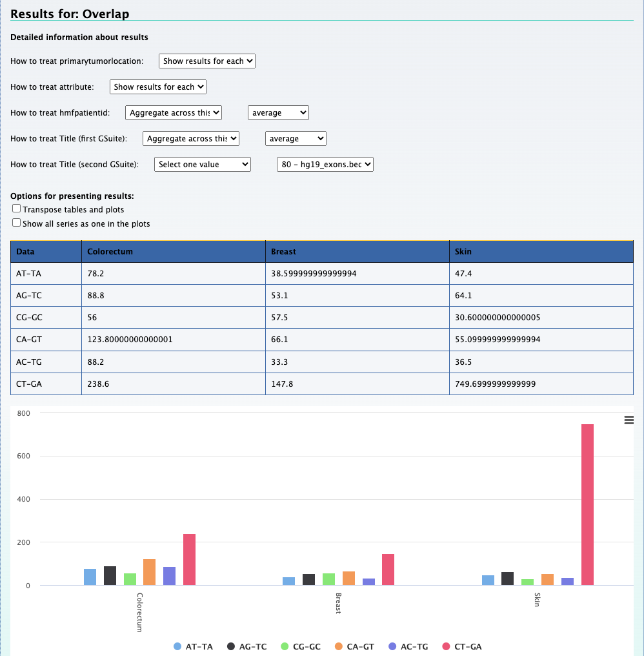Viewport: 644px width, 656px height.
Task: Enable Transpose tables and plots checkbox
Action: (17, 209)
